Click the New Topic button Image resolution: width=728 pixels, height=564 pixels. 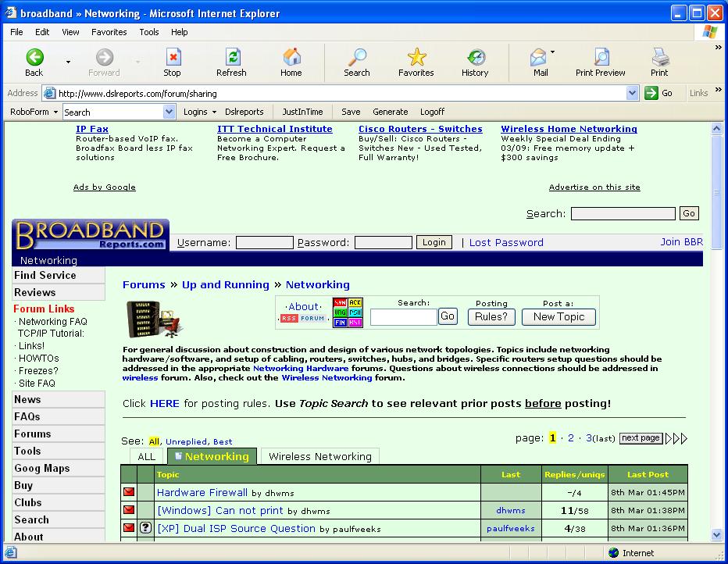click(x=558, y=316)
